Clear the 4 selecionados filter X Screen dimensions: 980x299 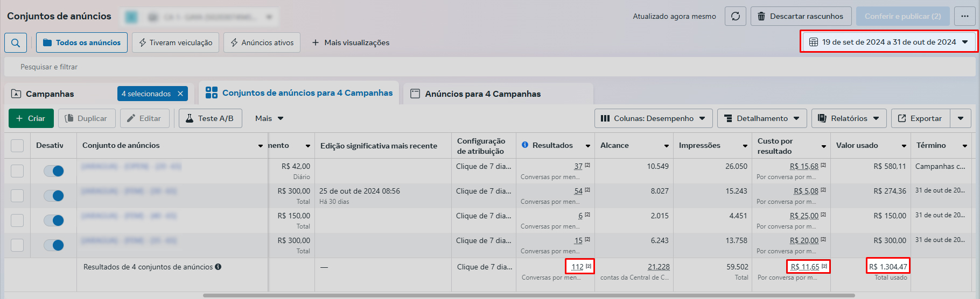(x=180, y=94)
